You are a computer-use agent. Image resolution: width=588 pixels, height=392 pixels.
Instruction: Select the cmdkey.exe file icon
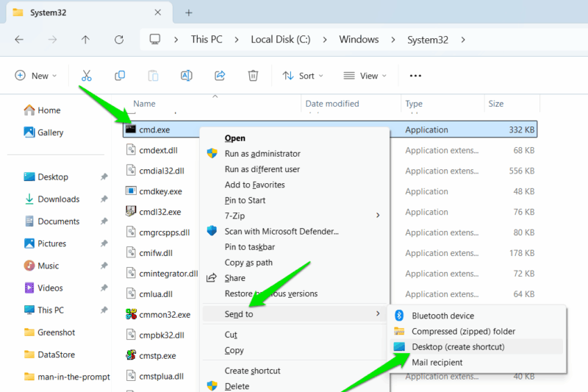[131, 191]
